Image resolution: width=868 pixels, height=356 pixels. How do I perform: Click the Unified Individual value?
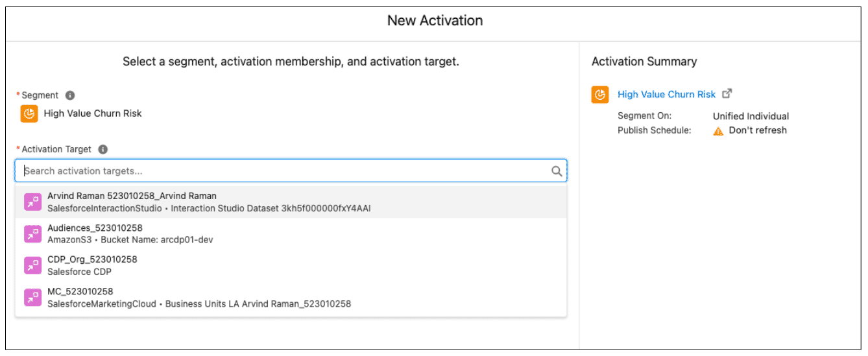[751, 117]
